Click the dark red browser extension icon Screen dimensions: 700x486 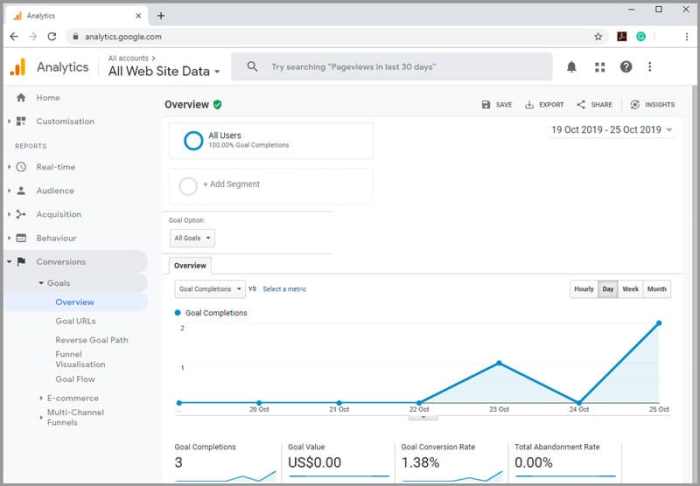pos(622,37)
